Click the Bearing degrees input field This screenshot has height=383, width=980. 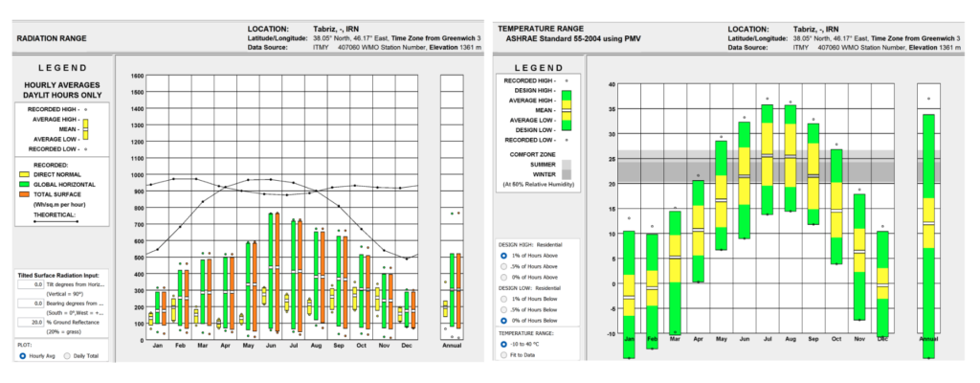[31, 303]
